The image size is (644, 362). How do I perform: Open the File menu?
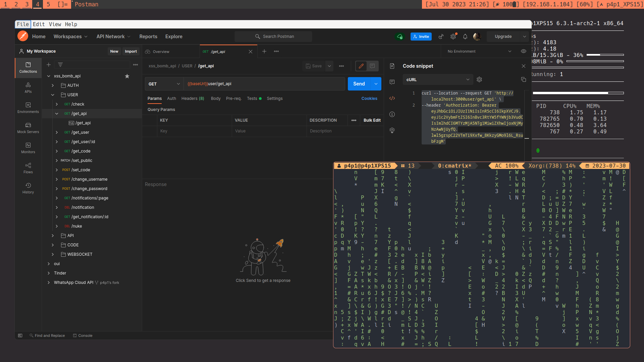(23, 24)
